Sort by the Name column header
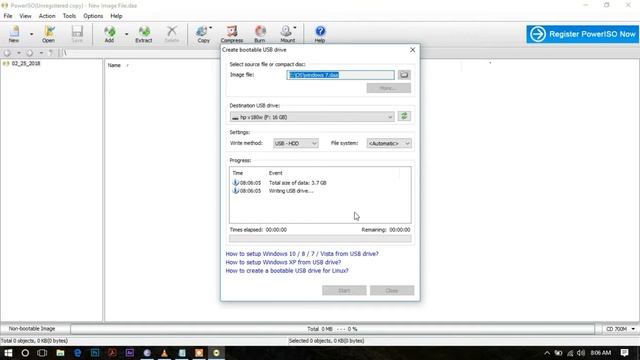 point(114,65)
